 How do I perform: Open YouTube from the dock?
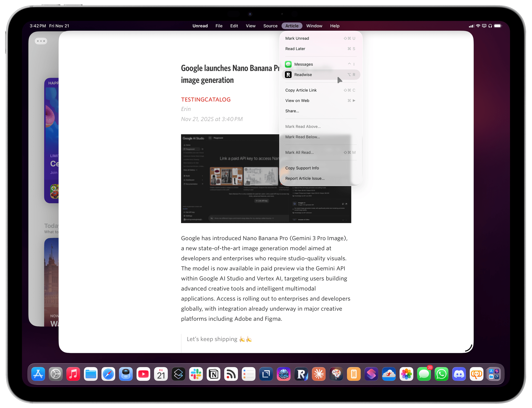tap(143, 374)
